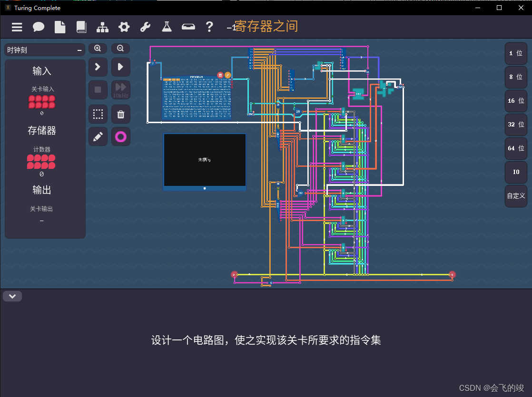Click the help question mark icon
Viewport: 532px width, 397px height.
[209, 27]
